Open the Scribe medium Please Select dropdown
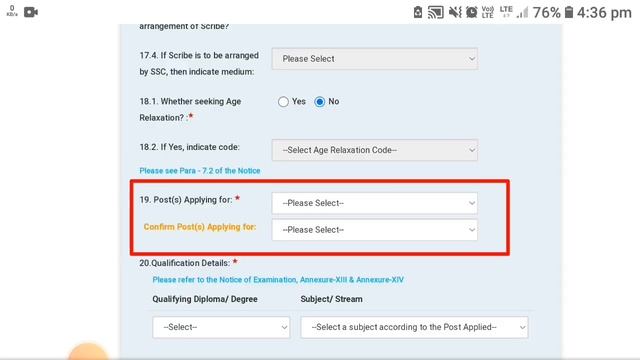Screen dimensions: 640x360 tap(375, 59)
